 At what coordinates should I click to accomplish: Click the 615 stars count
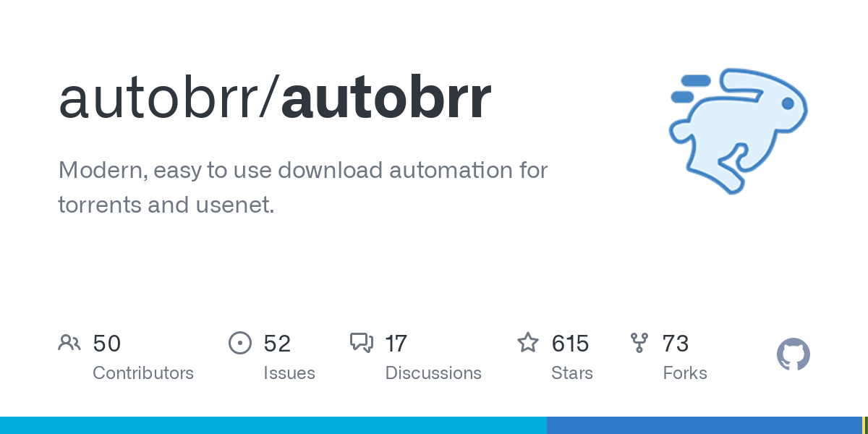570,344
